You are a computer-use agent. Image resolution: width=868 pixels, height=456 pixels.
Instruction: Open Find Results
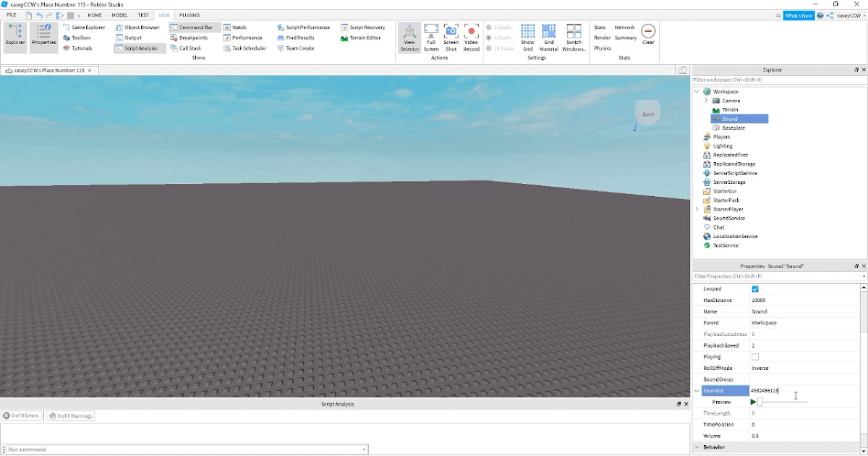pyautogui.click(x=295, y=38)
